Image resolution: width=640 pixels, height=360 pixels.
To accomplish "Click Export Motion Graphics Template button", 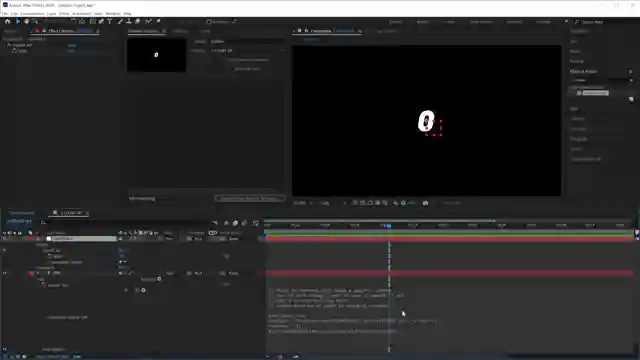I will (249, 198).
